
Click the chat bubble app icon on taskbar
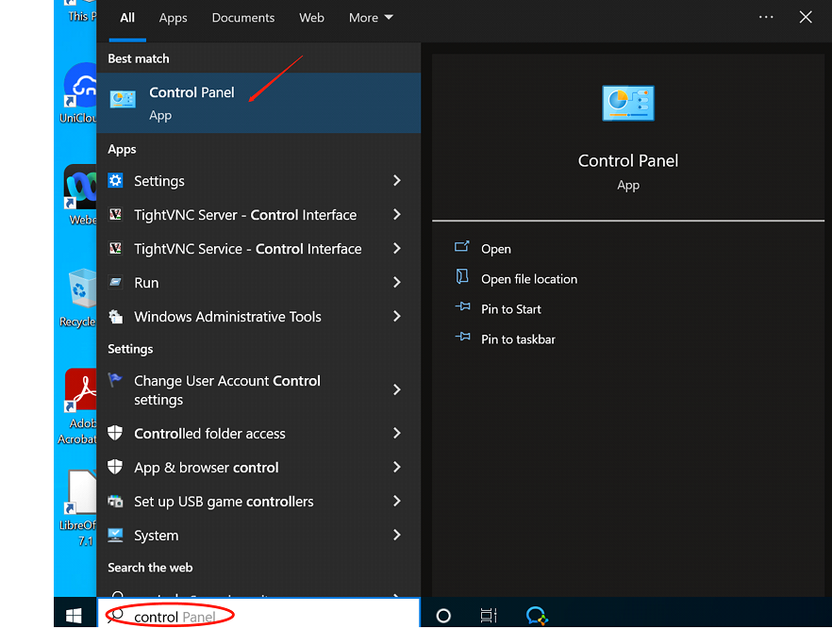tap(537, 616)
